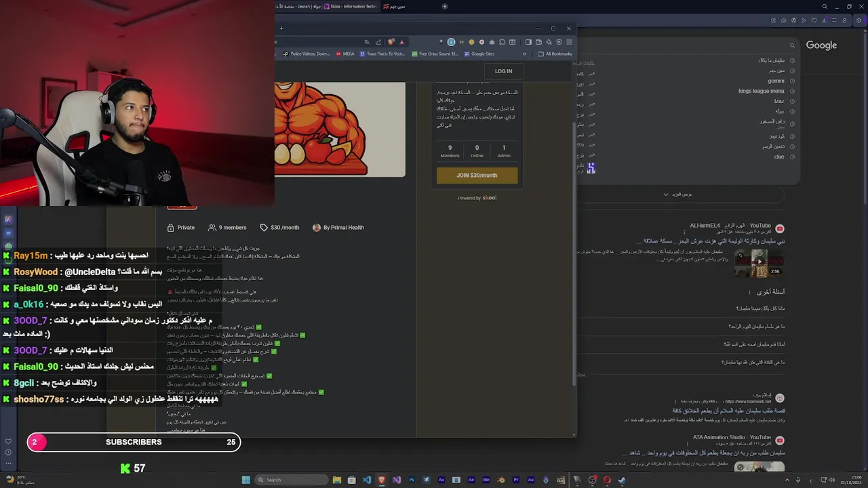Click the muscular tomato group image

pyautogui.click(x=340, y=129)
